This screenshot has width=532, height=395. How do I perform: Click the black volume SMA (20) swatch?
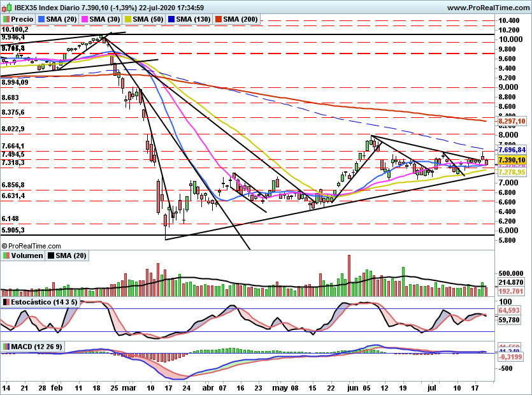pos(51,255)
